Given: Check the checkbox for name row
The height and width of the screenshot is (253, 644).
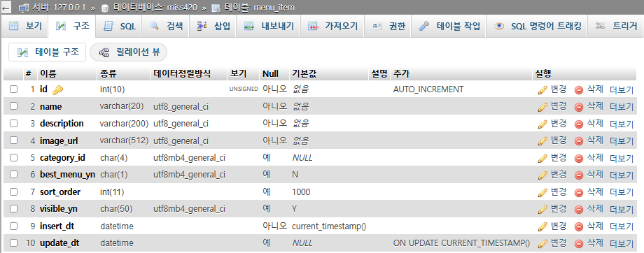Looking at the screenshot, I should (x=13, y=106).
